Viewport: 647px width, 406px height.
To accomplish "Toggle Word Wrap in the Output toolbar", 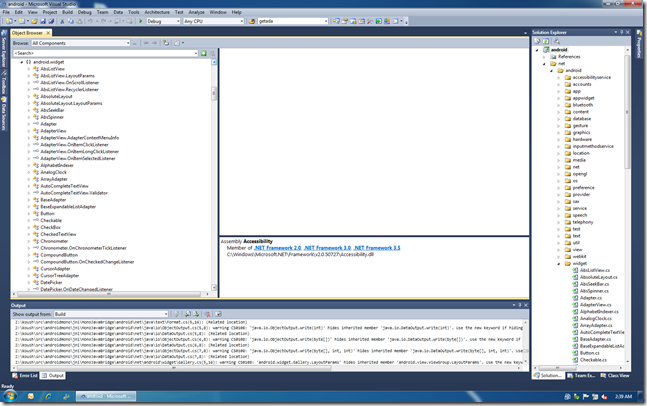I will [218, 314].
